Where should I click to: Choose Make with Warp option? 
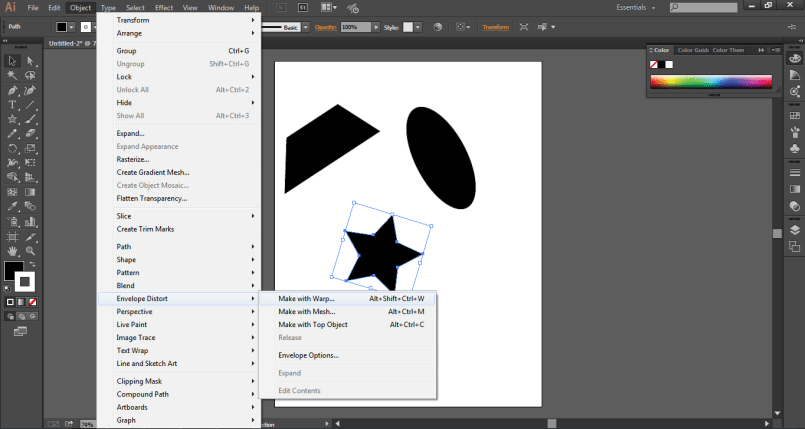click(x=306, y=298)
